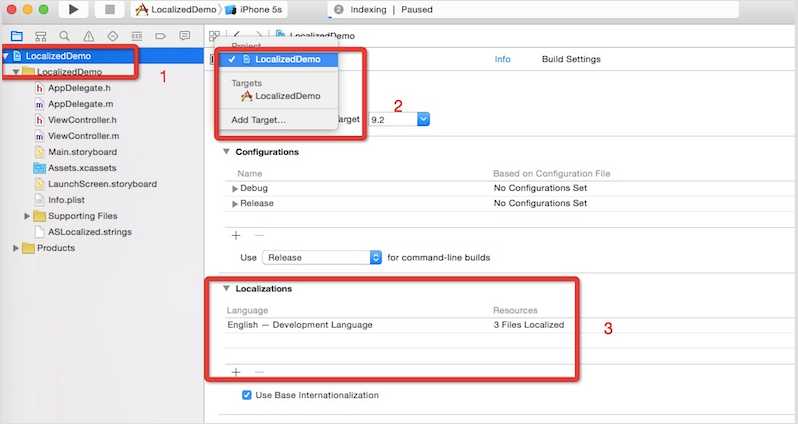This screenshot has height=424, width=798.
Task: Open Info.plist file
Action: coord(66,200)
